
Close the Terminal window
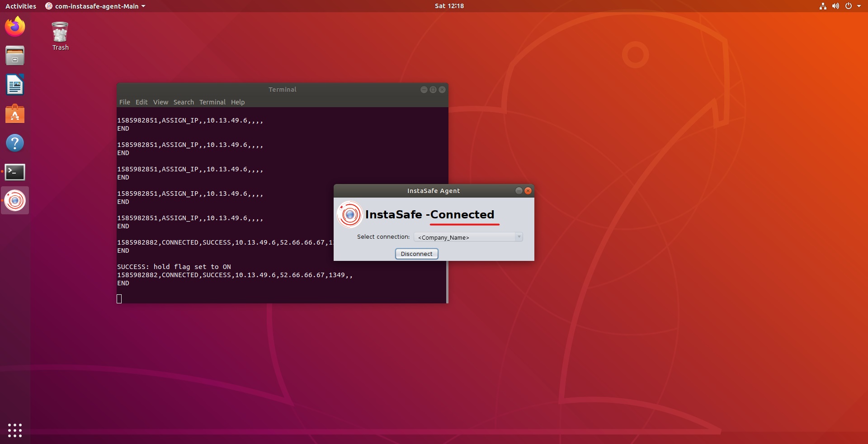point(442,90)
